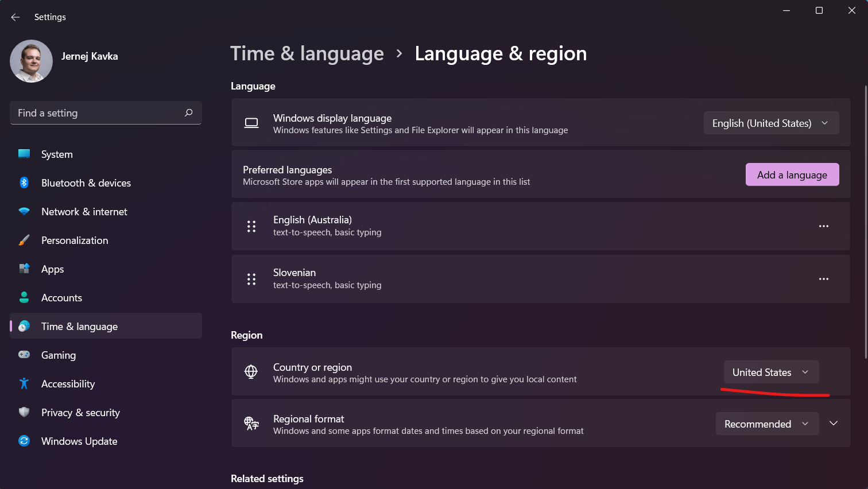Open Accounts settings
868x489 pixels.
point(106,297)
